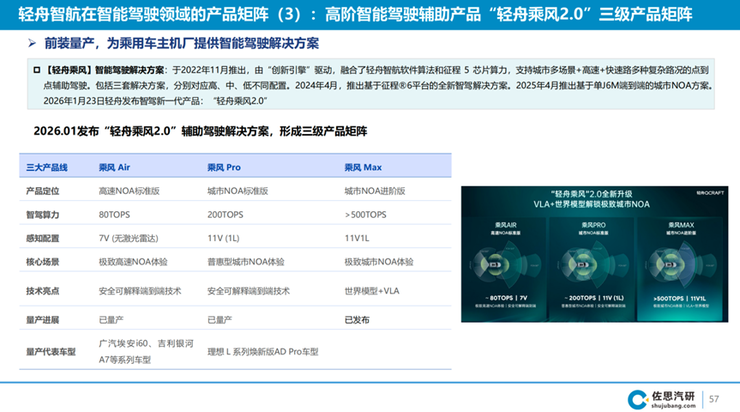
Task: Click 乘风MAX panel in the promo image
Action: click(x=680, y=268)
